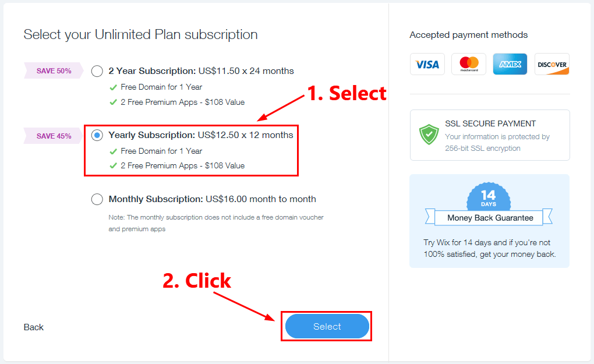Select the 2 Year Subscription radio button

click(97, 71)
